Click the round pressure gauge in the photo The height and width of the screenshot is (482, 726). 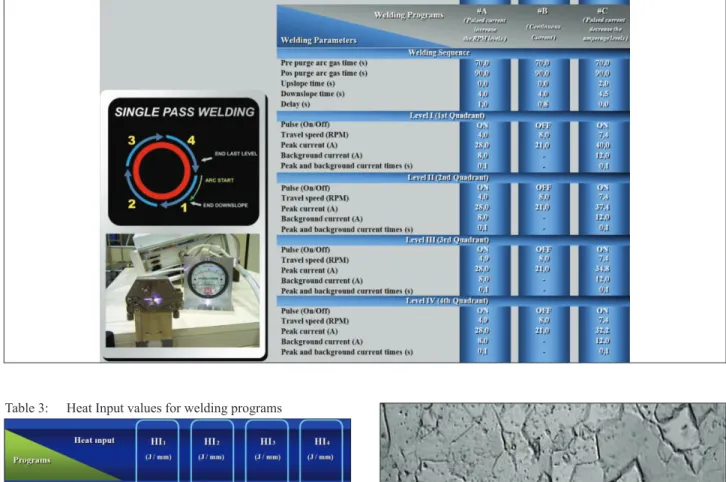pos(207,280)
